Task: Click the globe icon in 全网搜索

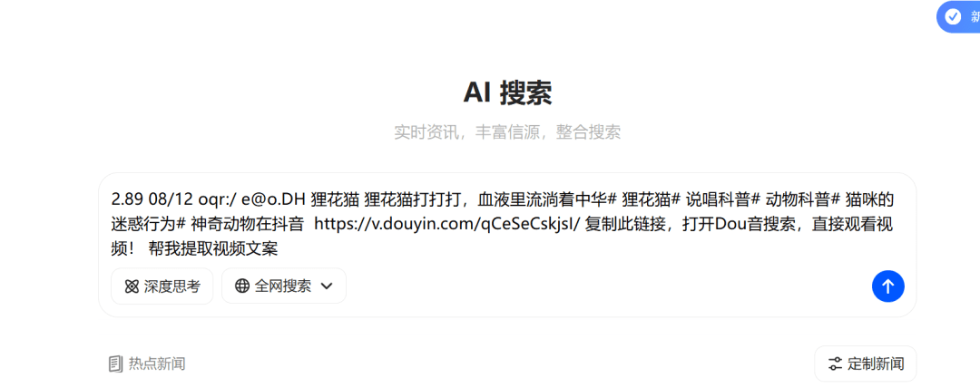Action: 242,286
